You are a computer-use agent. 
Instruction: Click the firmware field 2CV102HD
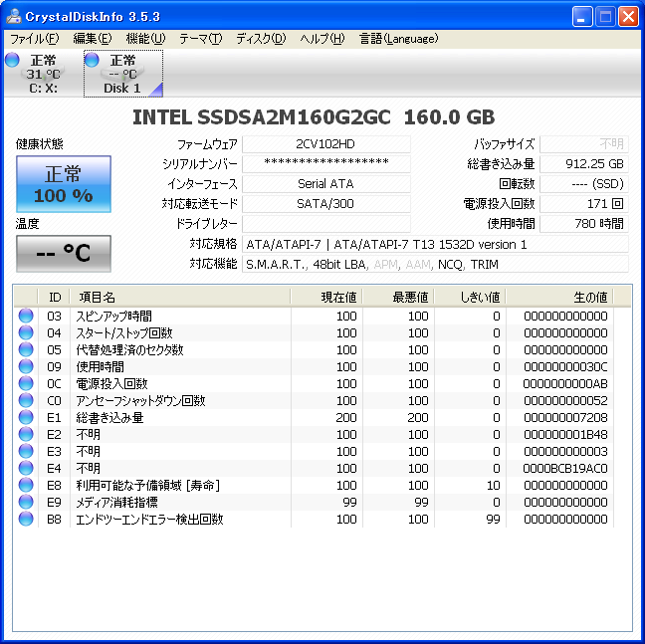(x=325, y=144)
